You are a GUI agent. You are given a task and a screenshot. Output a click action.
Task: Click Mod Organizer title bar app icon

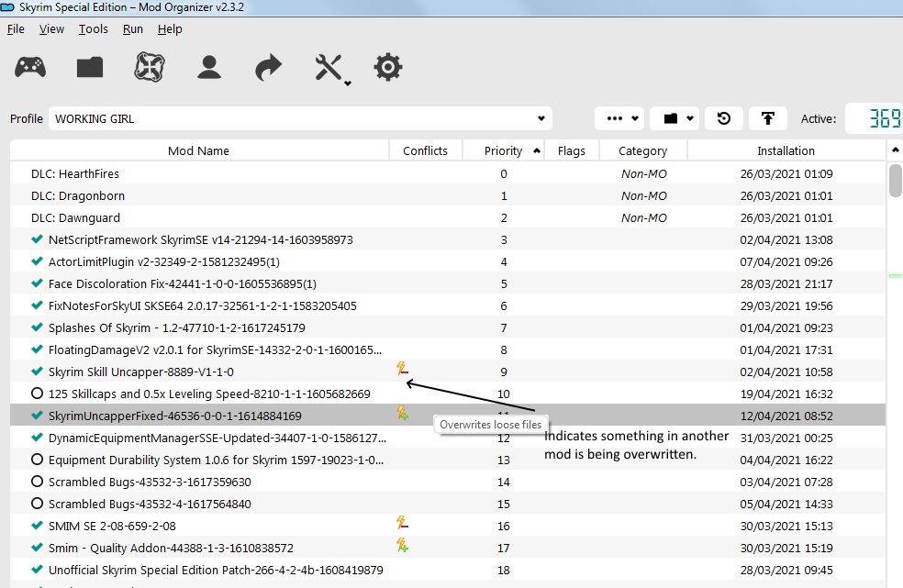[x=7, y=7]
